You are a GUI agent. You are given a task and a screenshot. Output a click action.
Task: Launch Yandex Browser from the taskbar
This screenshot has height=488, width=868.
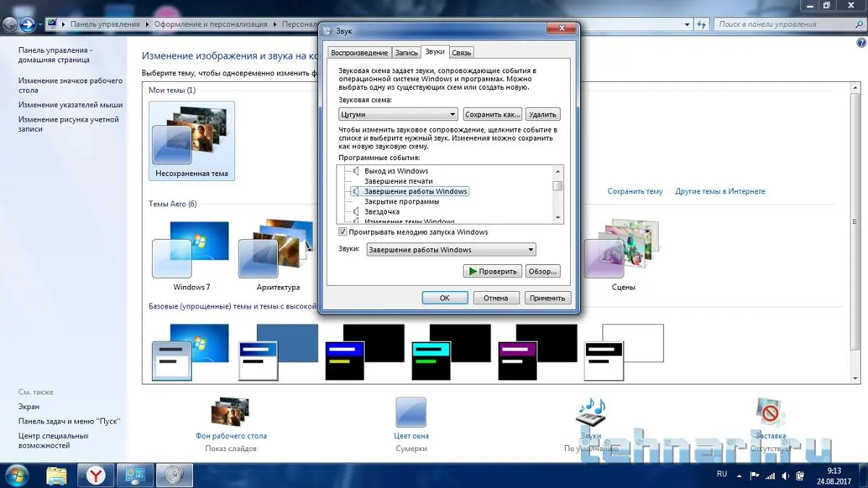coord(95,475)
